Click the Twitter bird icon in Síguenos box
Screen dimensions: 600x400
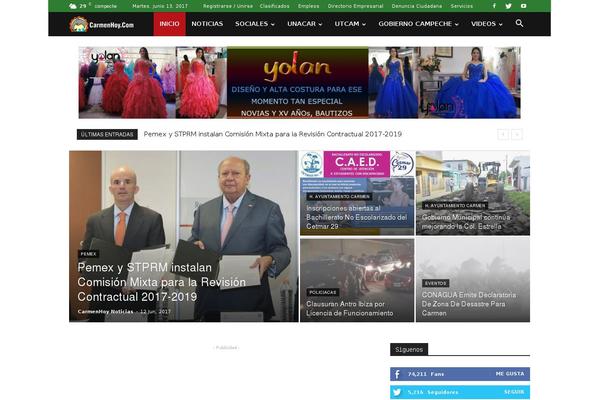(x=397, y=392)
